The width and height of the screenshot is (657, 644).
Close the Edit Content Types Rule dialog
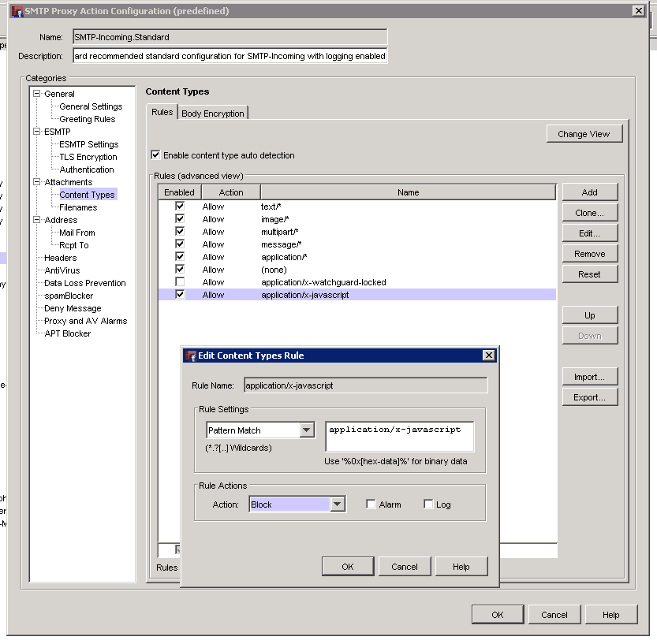point(489,356)
